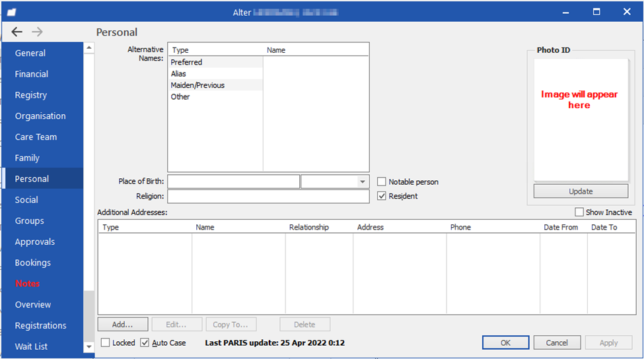Tick the Locked checkbox
644x359 pixels.
point(106,343)
